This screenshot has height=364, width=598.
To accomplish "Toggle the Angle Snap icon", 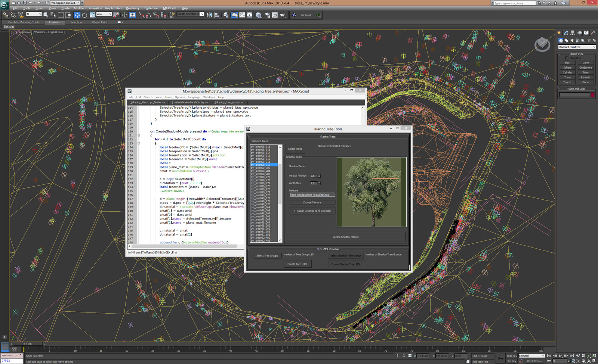I will [148, 15].
